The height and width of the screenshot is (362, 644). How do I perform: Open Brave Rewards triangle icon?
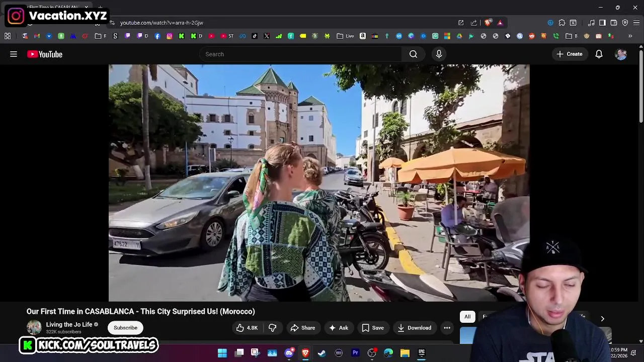[x=500, y=23]
